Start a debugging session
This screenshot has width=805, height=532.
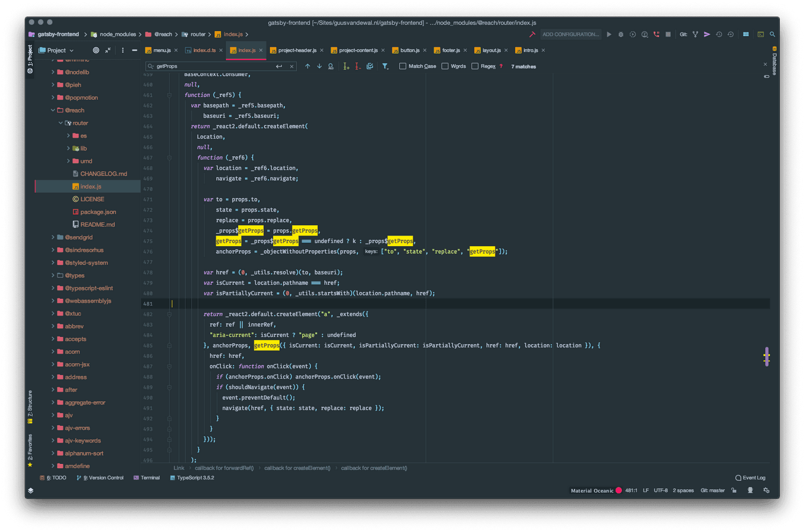tap(621, 34)
